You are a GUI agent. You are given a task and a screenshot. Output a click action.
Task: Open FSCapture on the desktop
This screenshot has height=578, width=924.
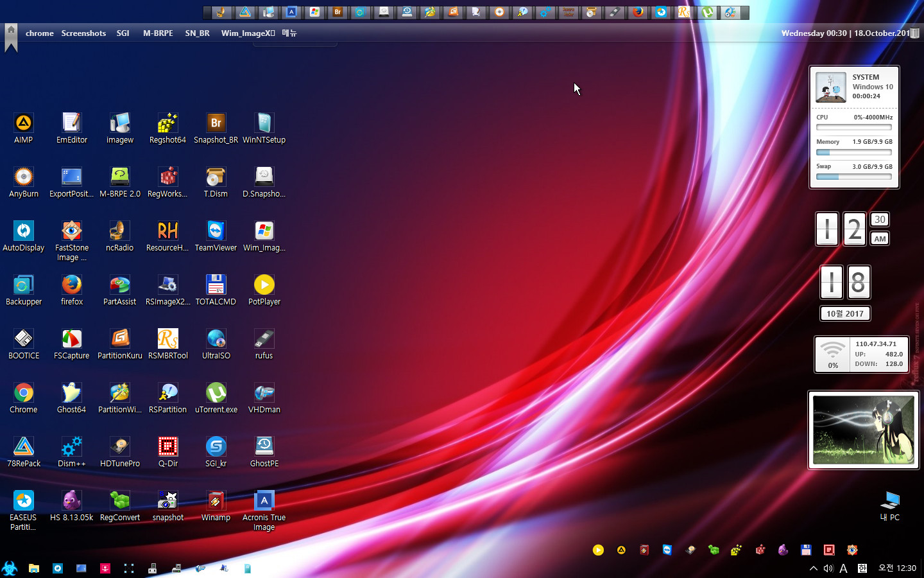click(x=72, y=344)
